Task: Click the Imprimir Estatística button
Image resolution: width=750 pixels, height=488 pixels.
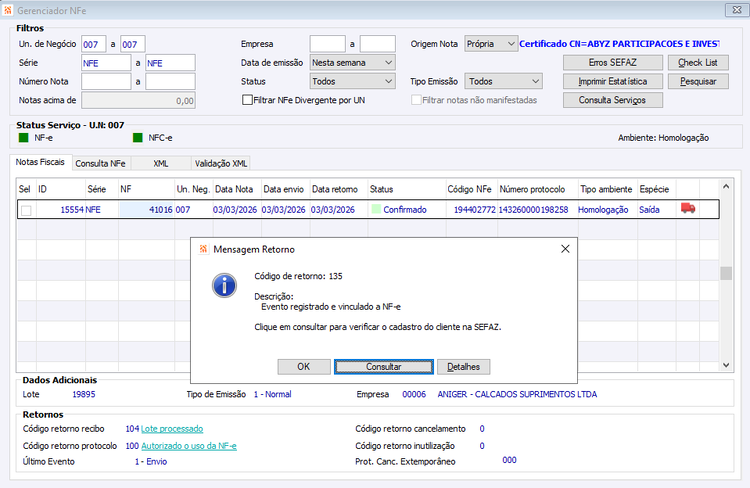Action: coord(613,81)
